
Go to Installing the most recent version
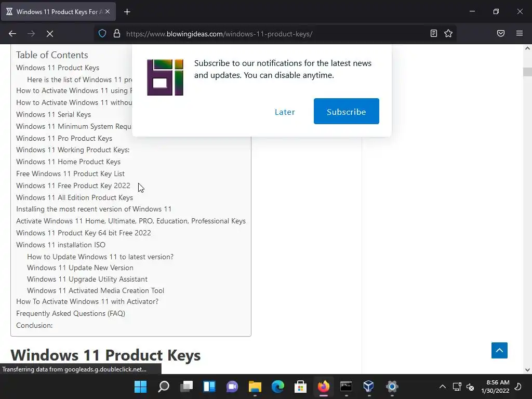(94, 209)
